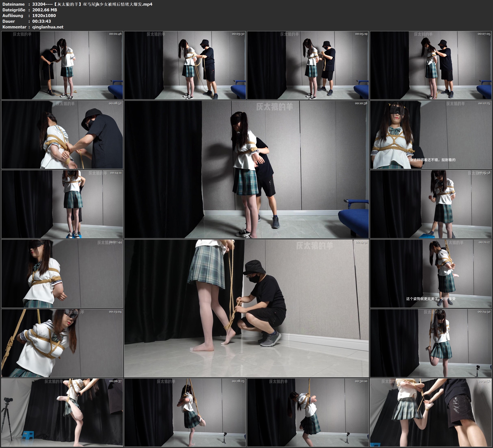493x448 pixels.
Task: Click the frame at timestamp 00:17:44
Action: click(62, 273)
